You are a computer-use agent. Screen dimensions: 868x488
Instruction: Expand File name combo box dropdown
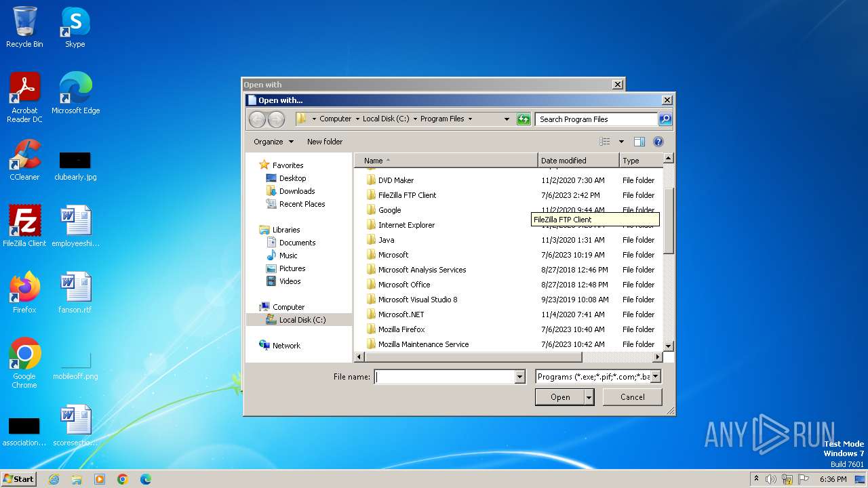[x=520, y=377]
